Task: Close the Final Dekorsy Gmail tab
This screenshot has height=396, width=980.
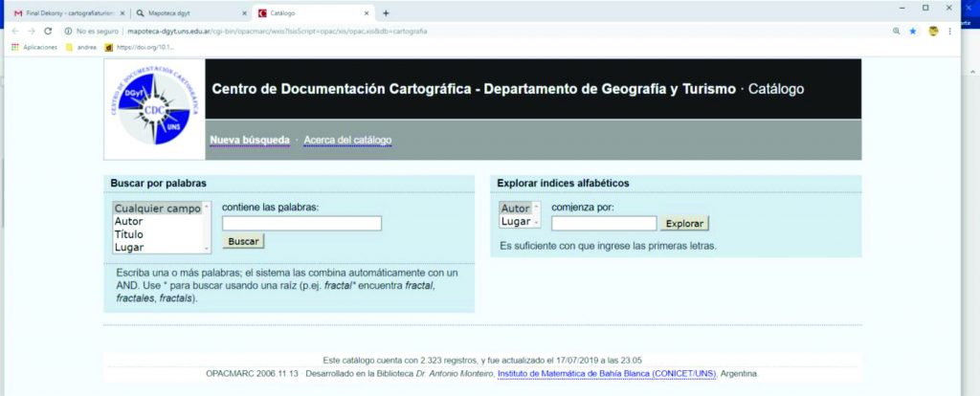Action: (122, 12)
